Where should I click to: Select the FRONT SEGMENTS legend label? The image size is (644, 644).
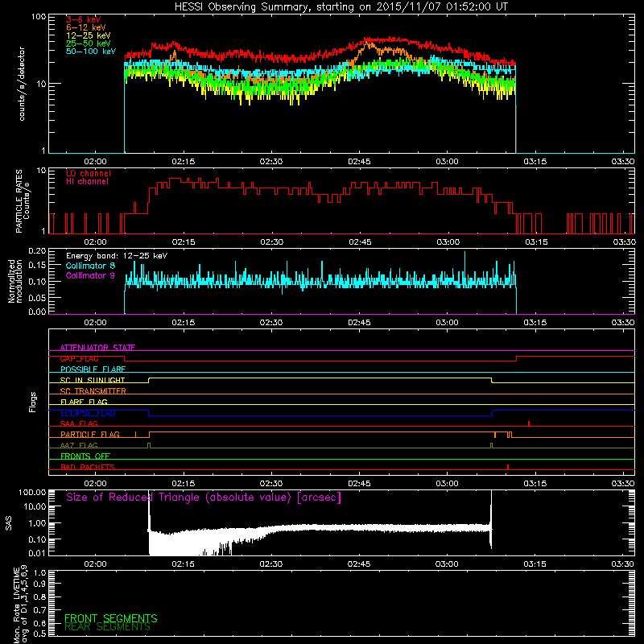pos(111,618)
